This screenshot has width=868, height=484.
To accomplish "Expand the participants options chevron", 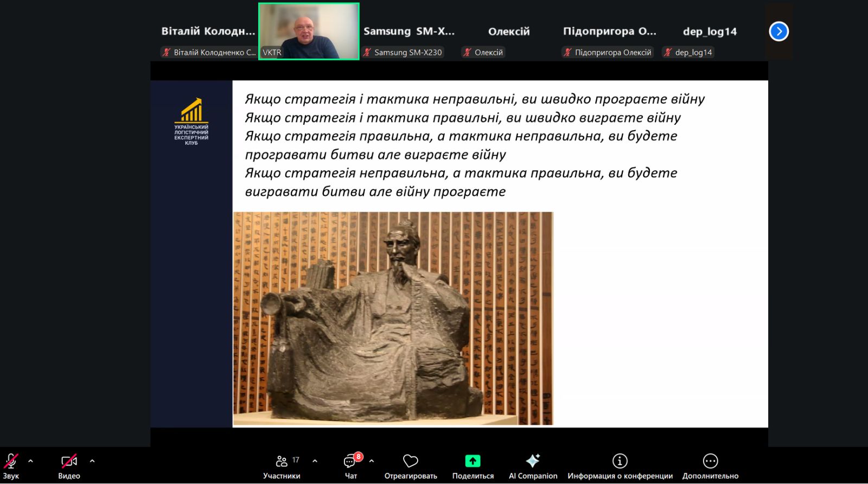I will 315,461.
